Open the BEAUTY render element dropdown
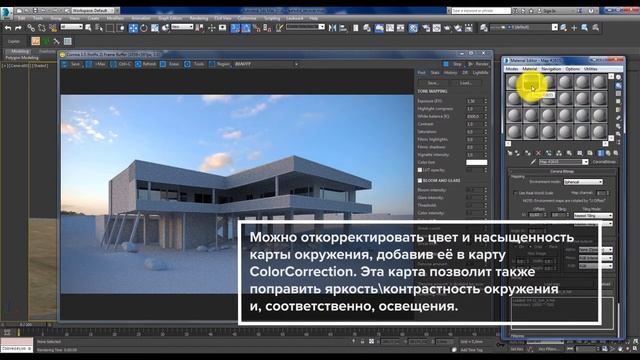 267,64
